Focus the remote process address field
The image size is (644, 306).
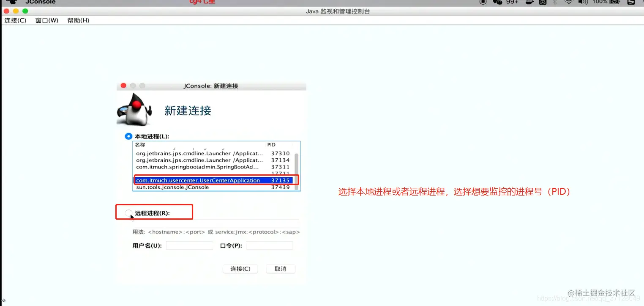216,223
